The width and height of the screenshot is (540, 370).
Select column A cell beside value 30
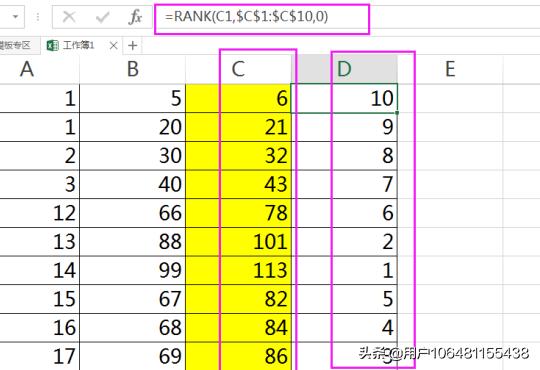[40, 155]
